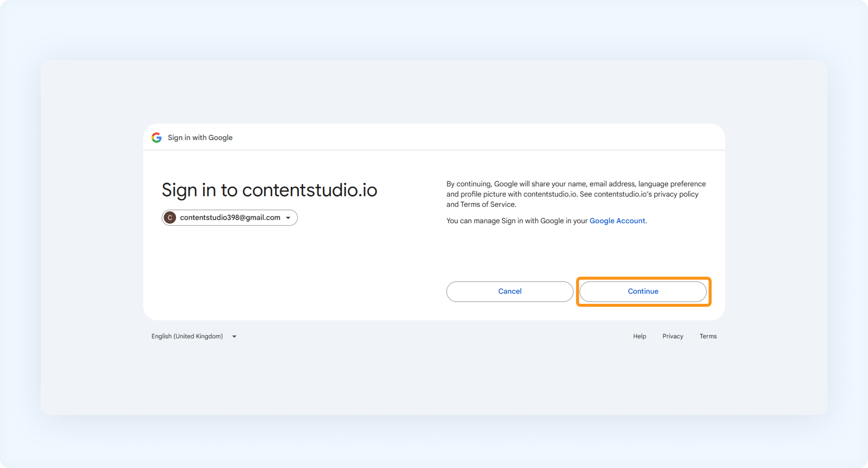The image size is (868, 468).
Task: Open the Privacy footer link
Action: click(x=673, y=336)
